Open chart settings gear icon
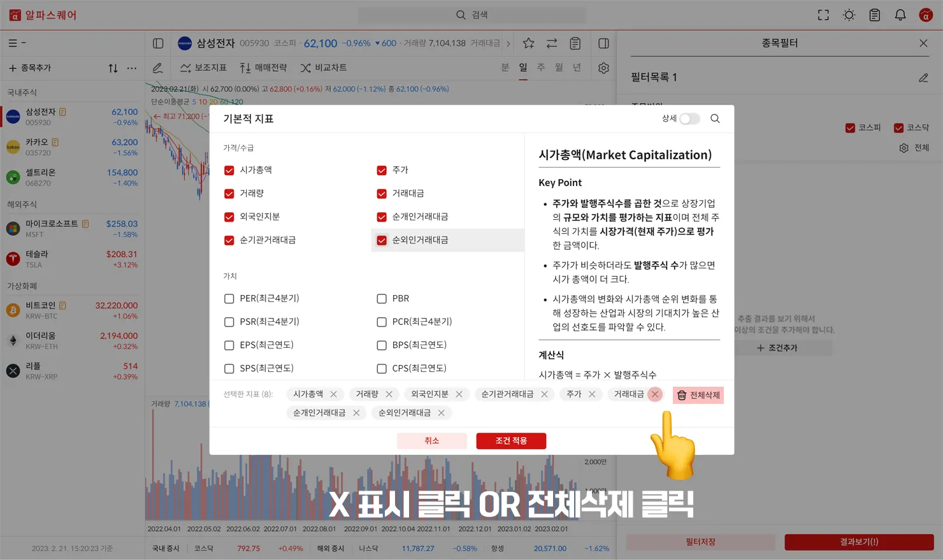 click(603, 68)
